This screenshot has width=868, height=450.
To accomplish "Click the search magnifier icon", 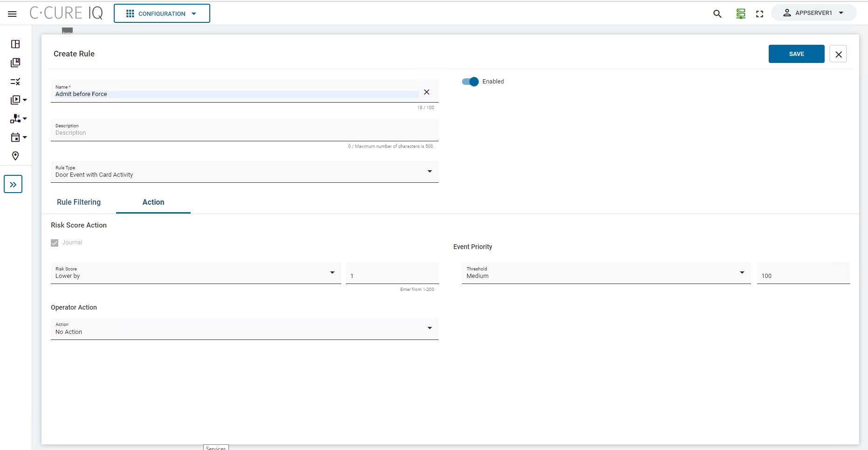I will (x=717, y=14).
